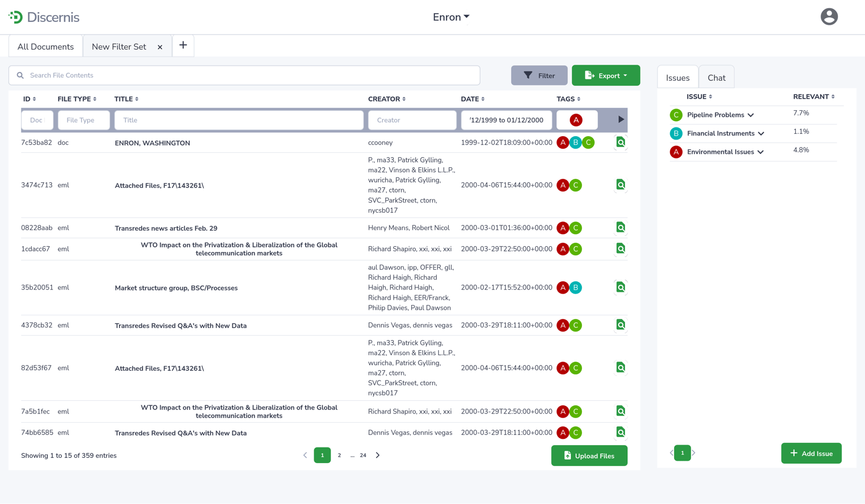
Task: Open preview for Market structure group row
Action: (x=620, y=287)
